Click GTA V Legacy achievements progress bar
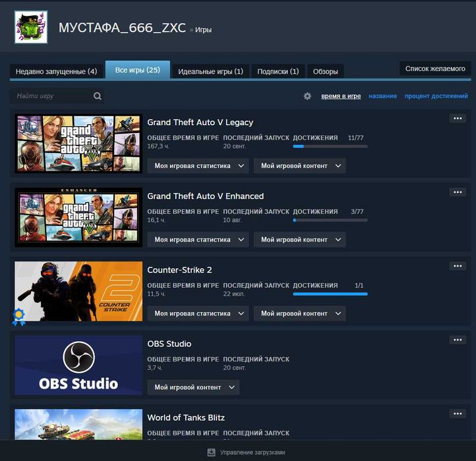Viewport: 476px width, 461px height. (330, 146)
